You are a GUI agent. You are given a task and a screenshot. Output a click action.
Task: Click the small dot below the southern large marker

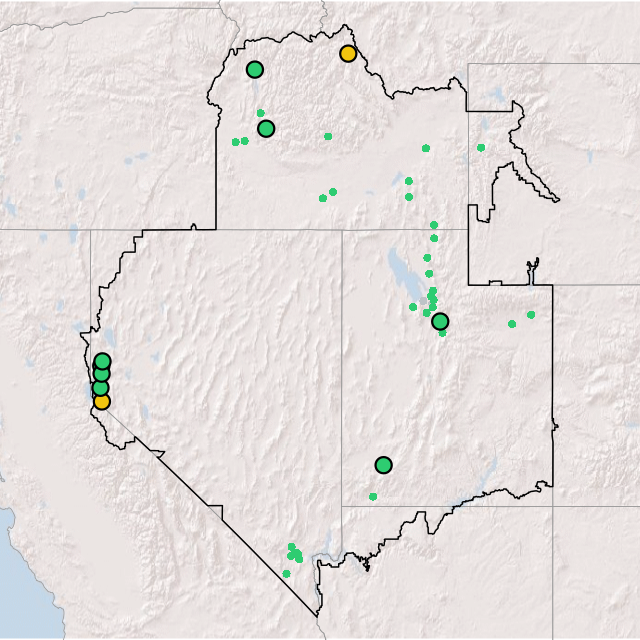point(373,496)
